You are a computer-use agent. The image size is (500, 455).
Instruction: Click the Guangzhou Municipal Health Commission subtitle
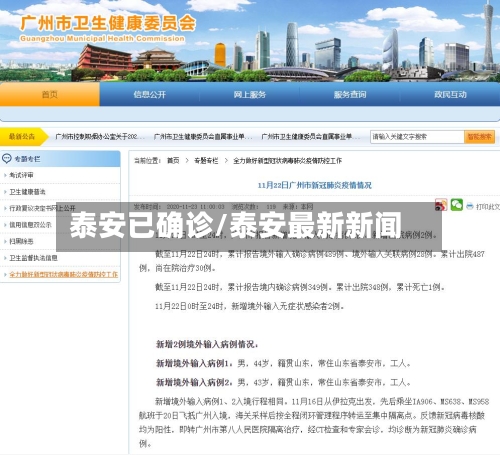(x=102, y=39)
